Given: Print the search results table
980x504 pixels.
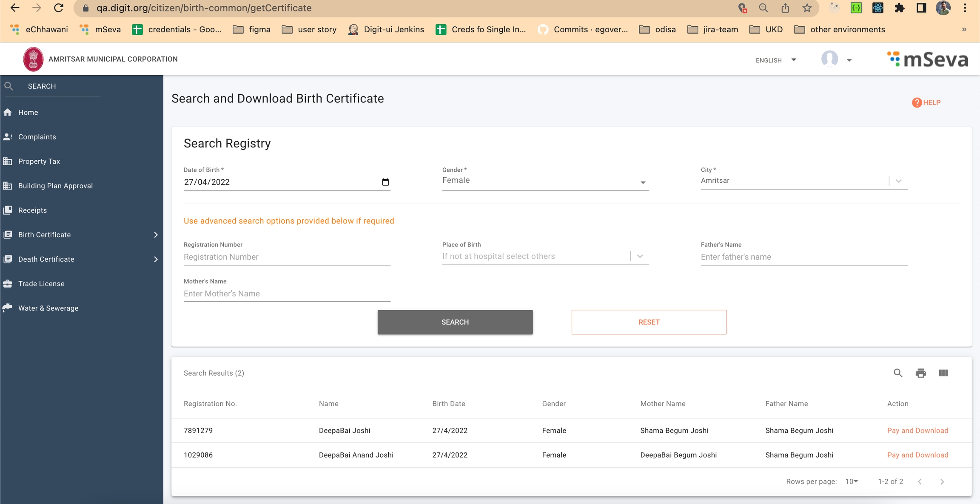Looking at the screenshot, I should pos(920,373).
